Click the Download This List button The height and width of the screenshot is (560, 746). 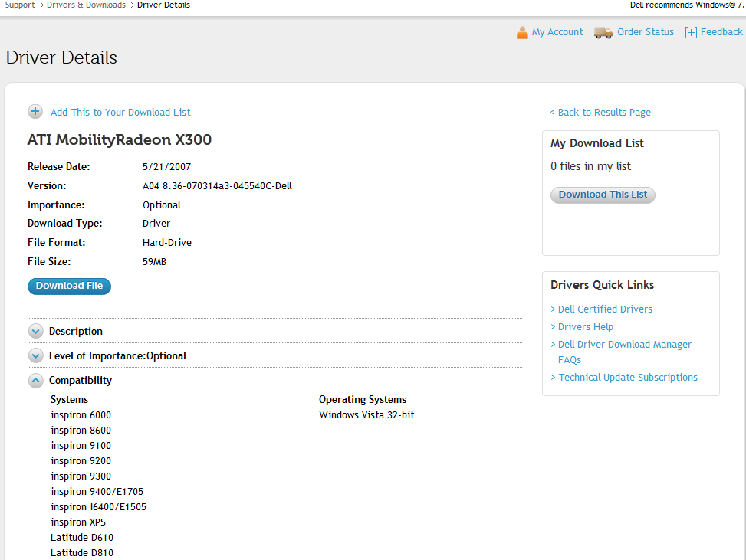(x=603, y=195)
